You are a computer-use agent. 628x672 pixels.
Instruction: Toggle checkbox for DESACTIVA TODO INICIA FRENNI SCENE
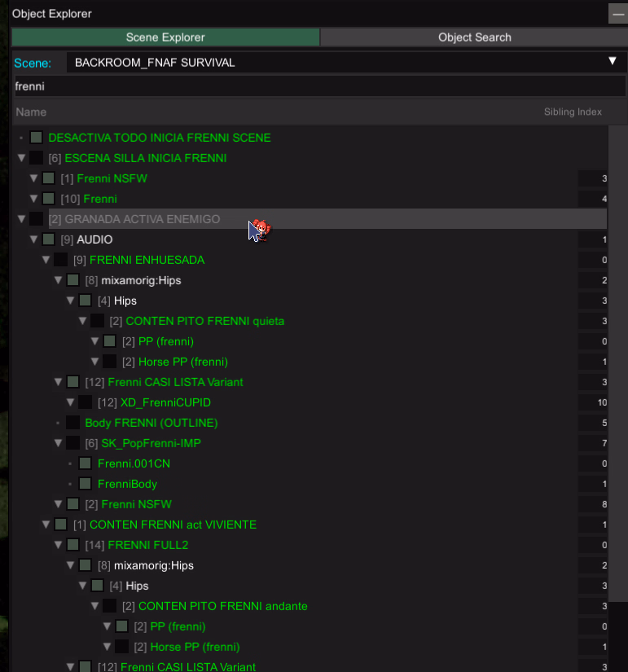click(x=36, y=138)
